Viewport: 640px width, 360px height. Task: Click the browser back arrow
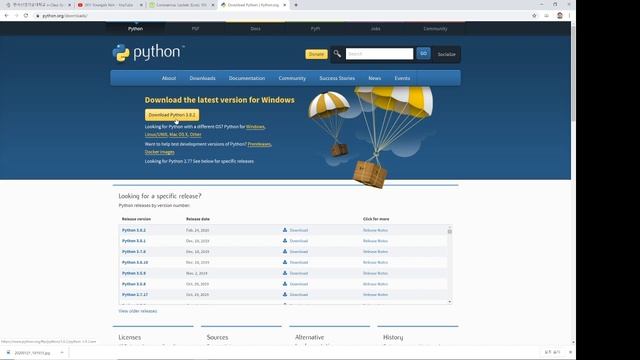tap(7, 16)
